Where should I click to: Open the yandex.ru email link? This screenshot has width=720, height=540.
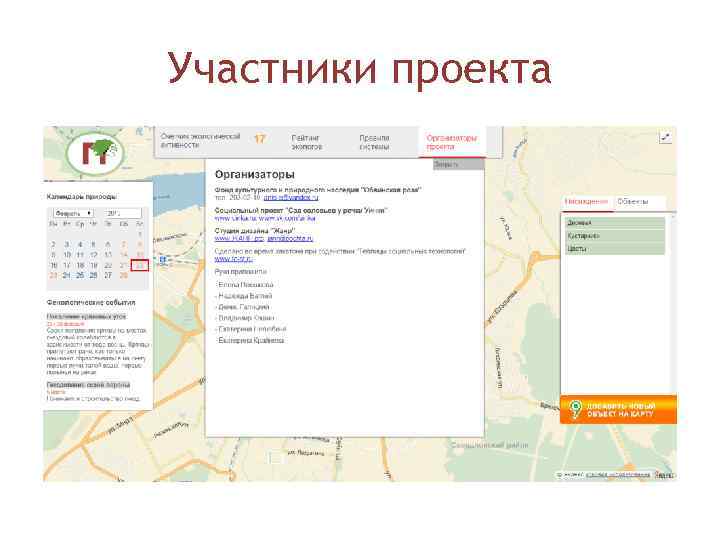tap(291, 197)
